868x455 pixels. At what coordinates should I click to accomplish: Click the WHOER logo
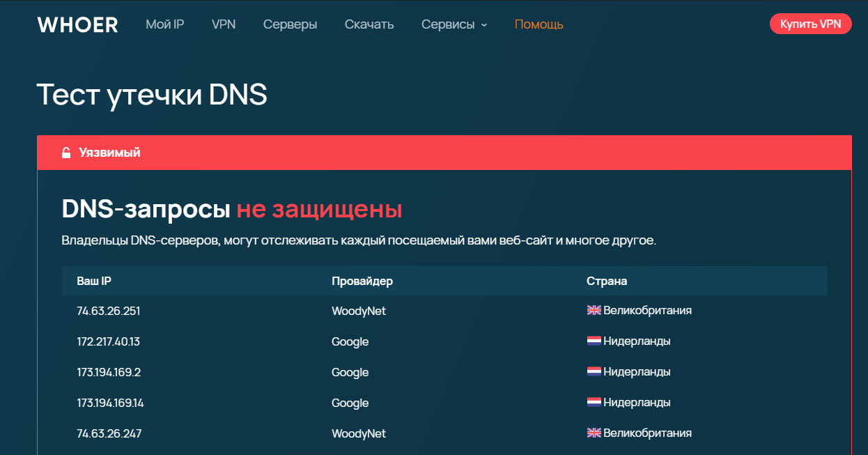tap(77, 24)
